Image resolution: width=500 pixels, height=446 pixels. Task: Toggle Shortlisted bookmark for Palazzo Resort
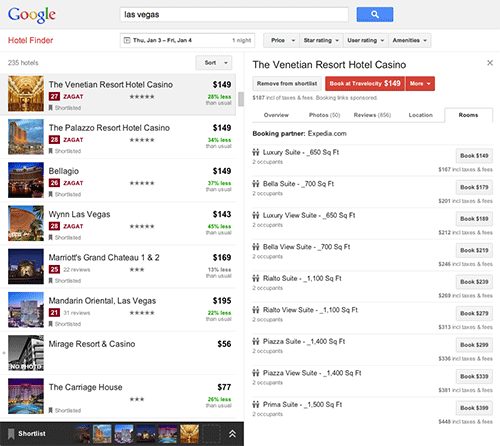click(51, 151)
